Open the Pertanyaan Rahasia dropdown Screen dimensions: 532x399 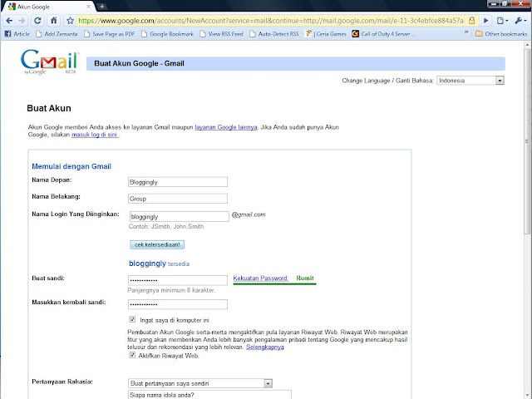200,383
